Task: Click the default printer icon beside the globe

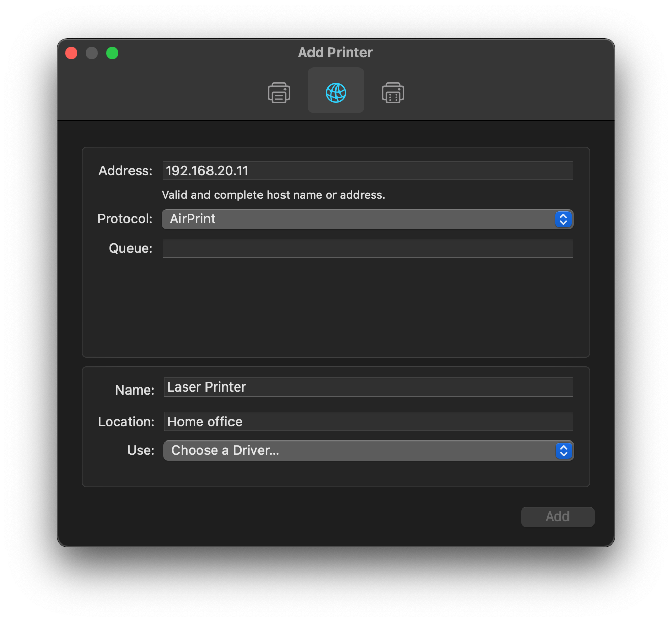Action: tap(278, 92)
